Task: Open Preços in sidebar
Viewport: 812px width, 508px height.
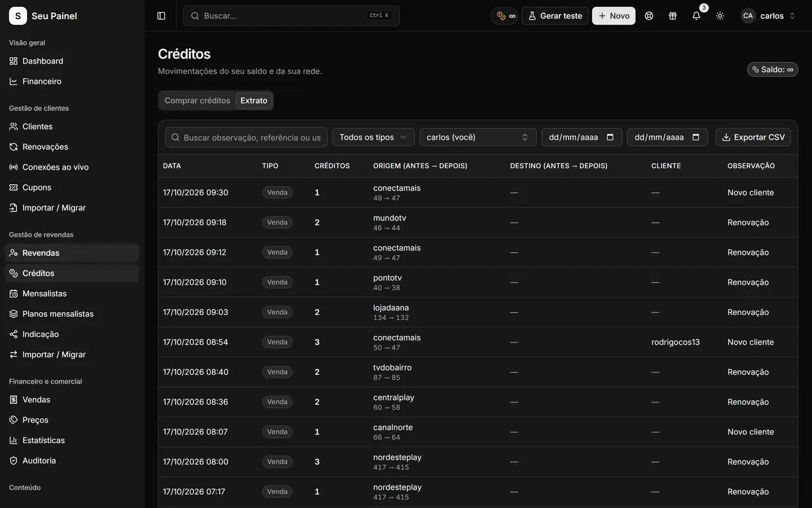Action: point(72,420)
